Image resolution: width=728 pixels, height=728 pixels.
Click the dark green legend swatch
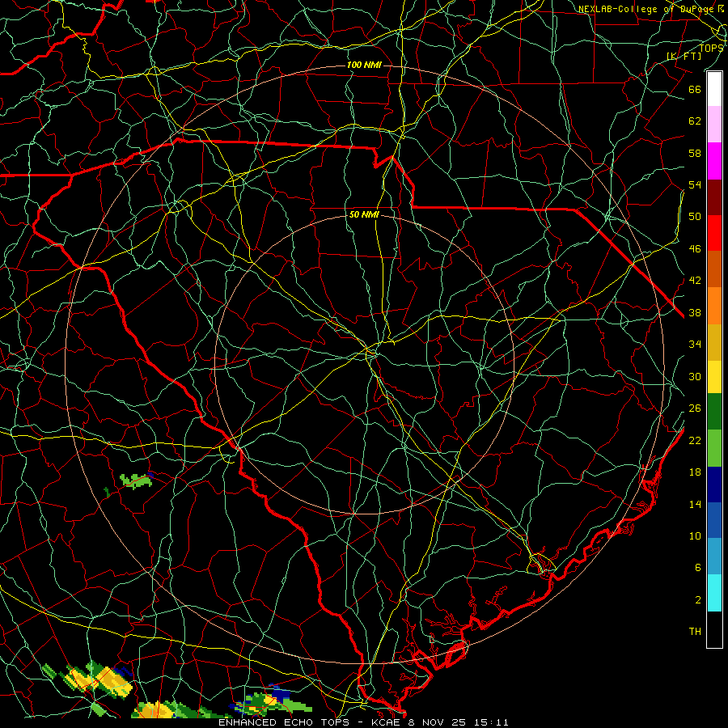click(x=714, y=412)
